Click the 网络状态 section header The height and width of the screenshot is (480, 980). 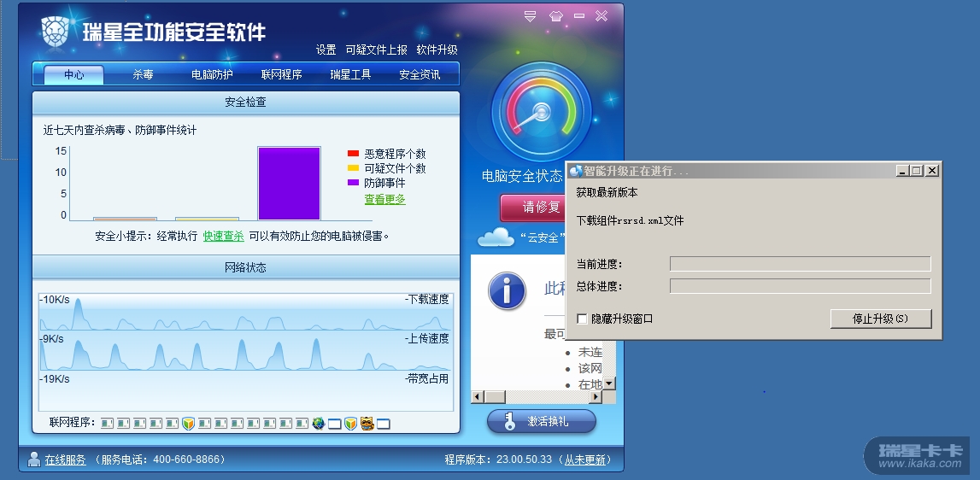245,267
